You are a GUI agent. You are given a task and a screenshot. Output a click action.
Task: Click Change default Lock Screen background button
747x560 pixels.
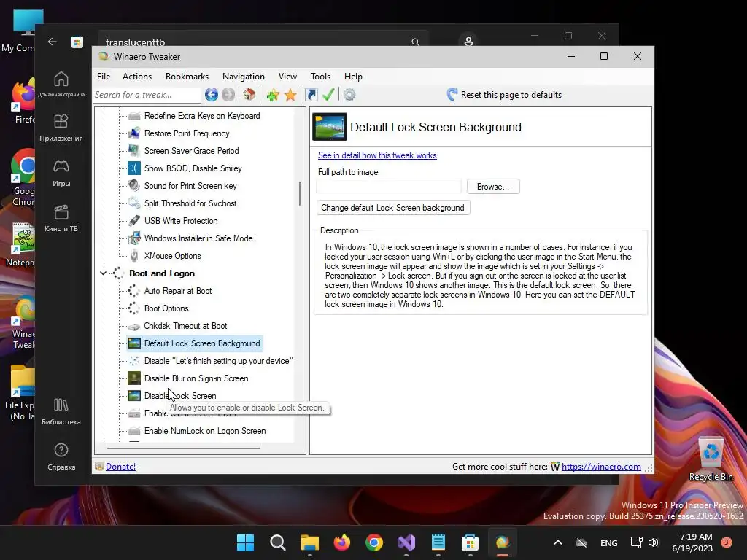pyautogui.click(x=393, y=208)
